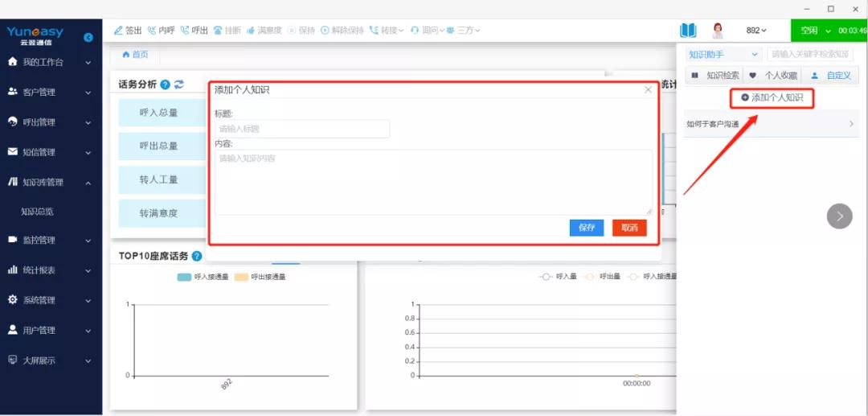The width and height of the screenshot is (868, 416).
Task: Collapse the sidebar with blue arrow icon
Action: pos(88,38)
